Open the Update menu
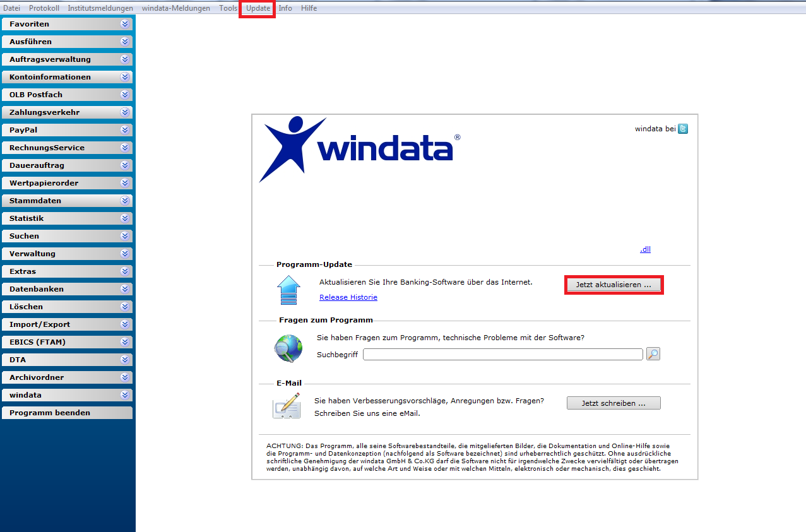Viewport: 806px width, 532px height. pyautogui.click(x=258, y=8)
